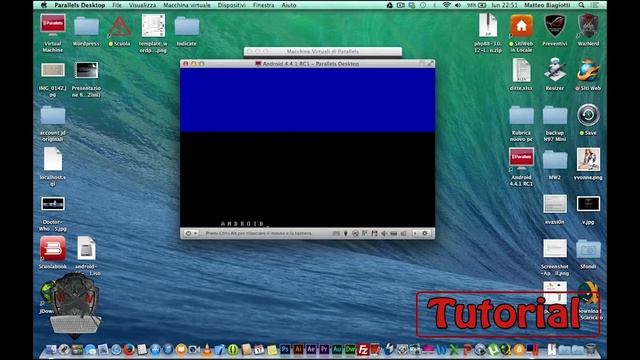Open the File menu
640x360 pixels.
click(117, 5)
